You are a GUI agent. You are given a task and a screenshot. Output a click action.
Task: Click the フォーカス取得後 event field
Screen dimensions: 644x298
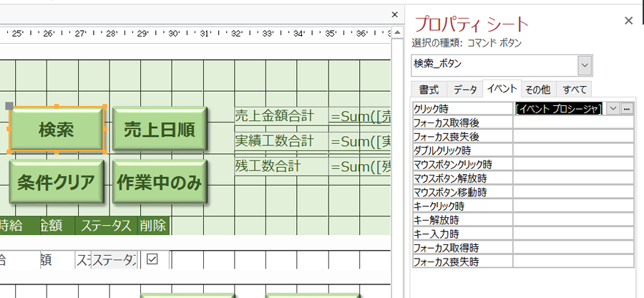pyautogui.click(x=574, y=122)
